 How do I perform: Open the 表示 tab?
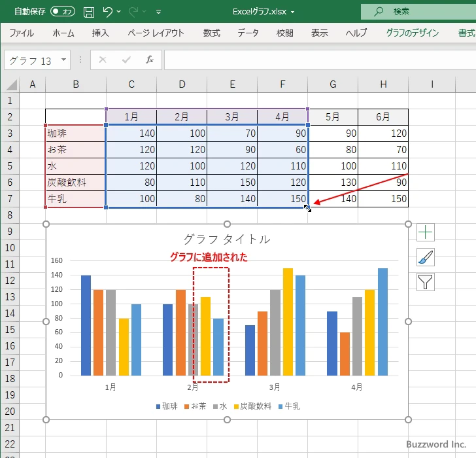coord(319,33)
